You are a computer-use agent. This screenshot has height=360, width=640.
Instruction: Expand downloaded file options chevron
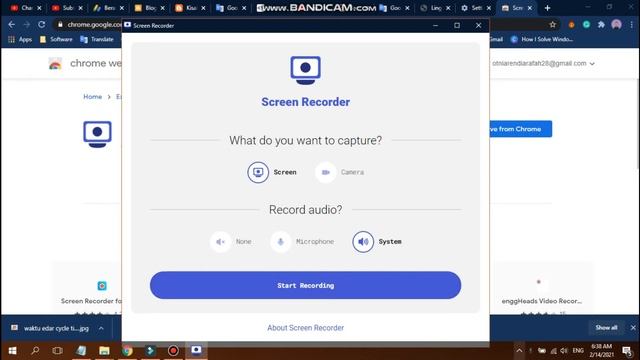101,328
